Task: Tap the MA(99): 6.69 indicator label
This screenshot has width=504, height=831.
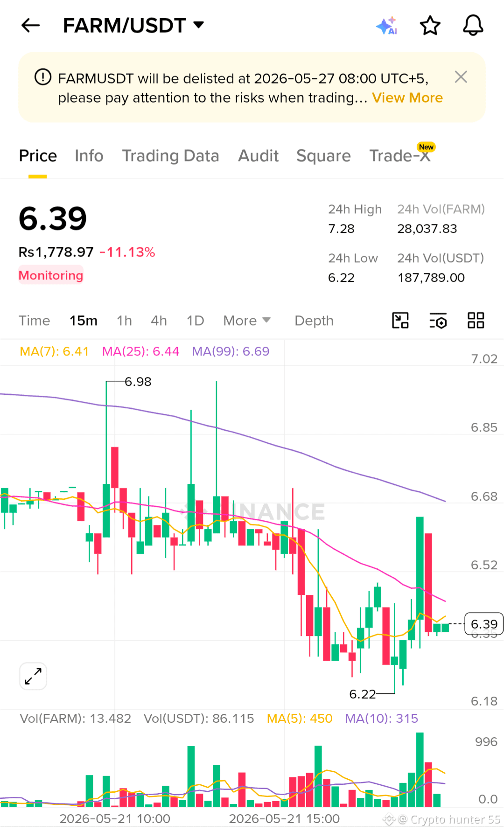Action: pos(231,351)
